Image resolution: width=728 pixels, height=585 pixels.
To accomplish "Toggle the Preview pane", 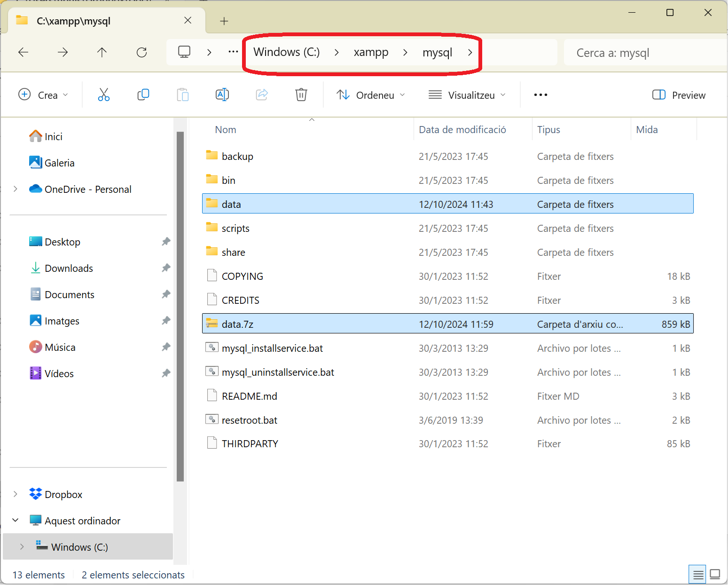I will click(x=679, y=95).
